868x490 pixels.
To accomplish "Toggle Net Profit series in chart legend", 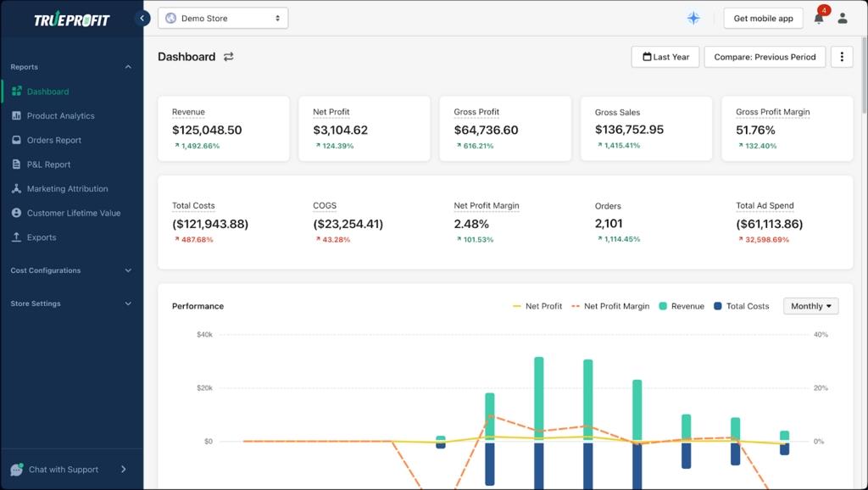I will pyautogui.click(x=537, y=306).
